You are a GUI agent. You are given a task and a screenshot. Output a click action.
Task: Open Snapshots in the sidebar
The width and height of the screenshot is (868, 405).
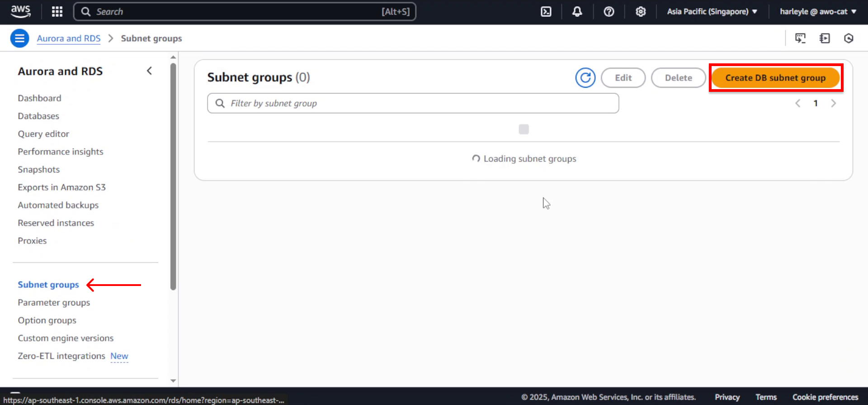pyautogui.click(x=39, y=170)
